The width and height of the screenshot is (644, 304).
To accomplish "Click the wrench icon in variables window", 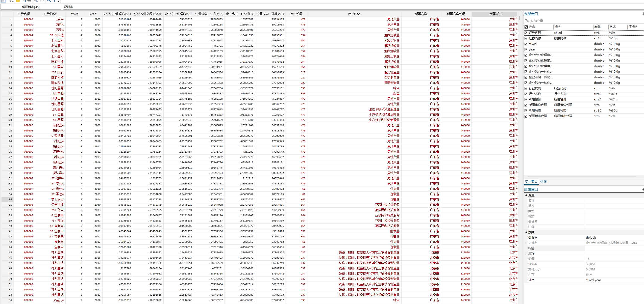I will pos(527,20).
